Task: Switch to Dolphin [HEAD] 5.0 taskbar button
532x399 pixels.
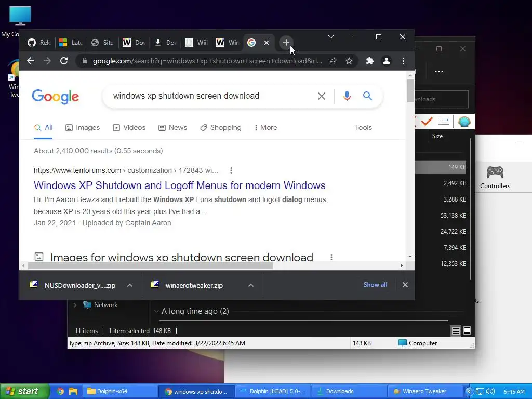Action: [x=272, y=391]
